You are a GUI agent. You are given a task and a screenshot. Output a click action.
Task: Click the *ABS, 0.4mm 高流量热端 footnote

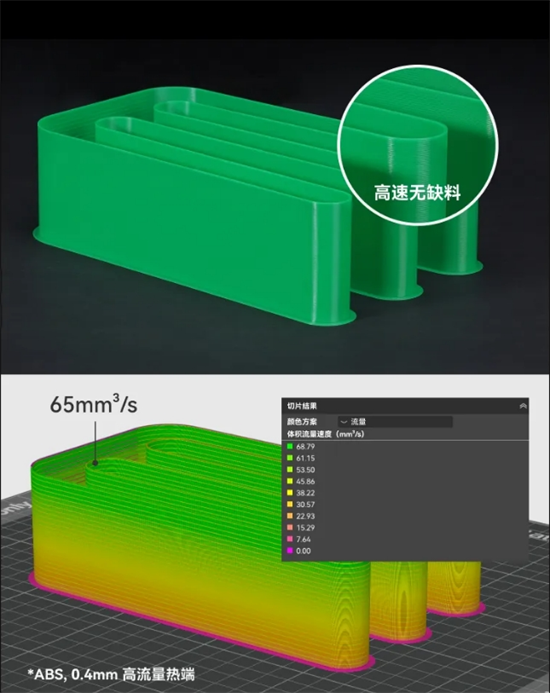(x=111, y=674)
